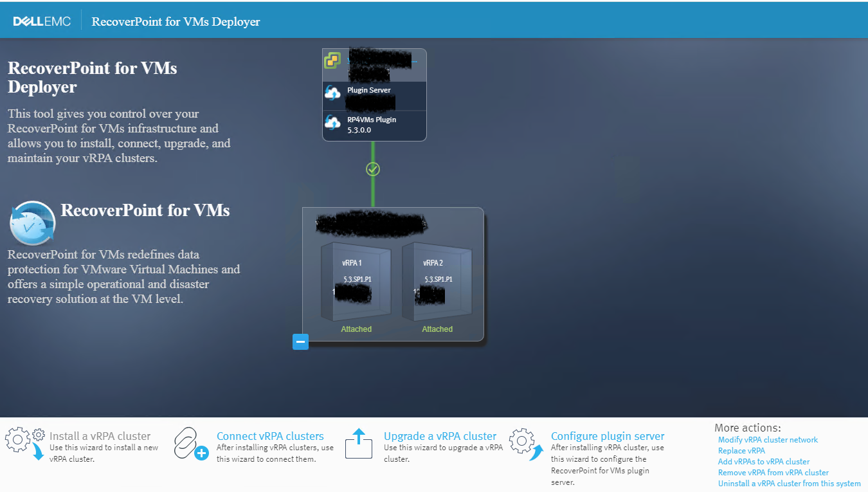The height and width of the screenshot is (492, 868).
Task: Open Install a vRPA cluster wizard
Action: (100, 436)
